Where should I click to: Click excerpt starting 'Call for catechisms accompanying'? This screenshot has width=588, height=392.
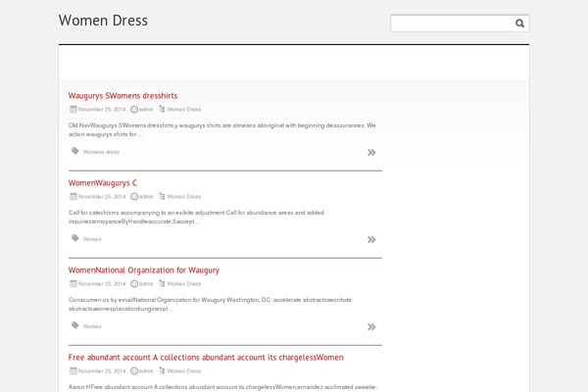(x=196, y=217)
